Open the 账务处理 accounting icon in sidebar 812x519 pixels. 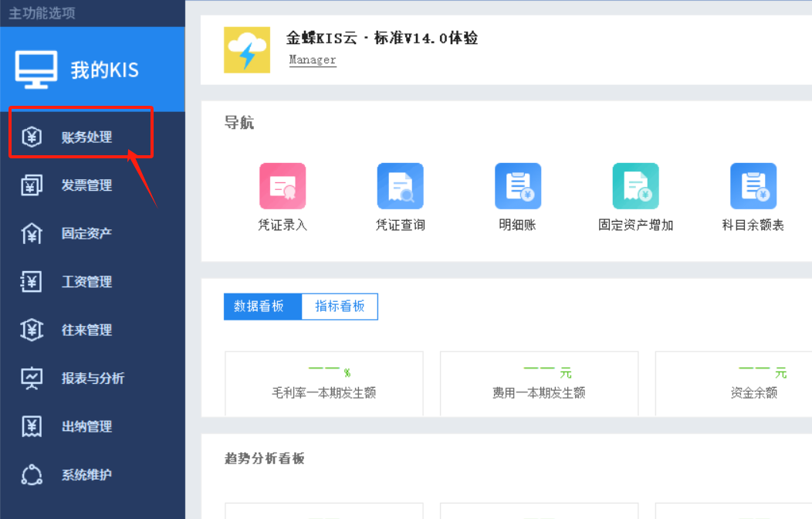pos(32,137)
